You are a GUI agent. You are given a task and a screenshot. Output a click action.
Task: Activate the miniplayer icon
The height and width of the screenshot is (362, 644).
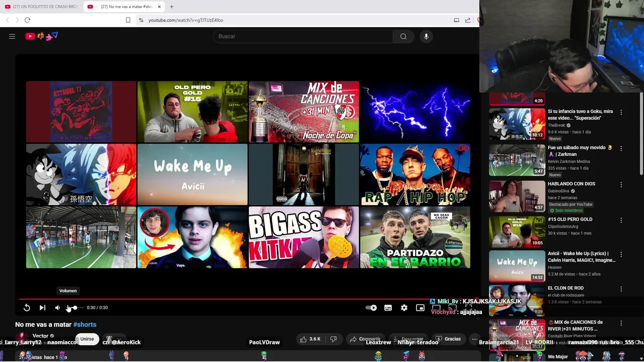420,308
